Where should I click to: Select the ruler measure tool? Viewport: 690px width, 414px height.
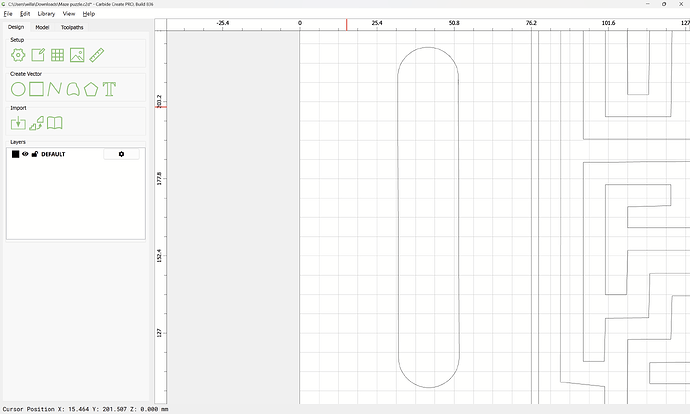click(x=96, y=55)
